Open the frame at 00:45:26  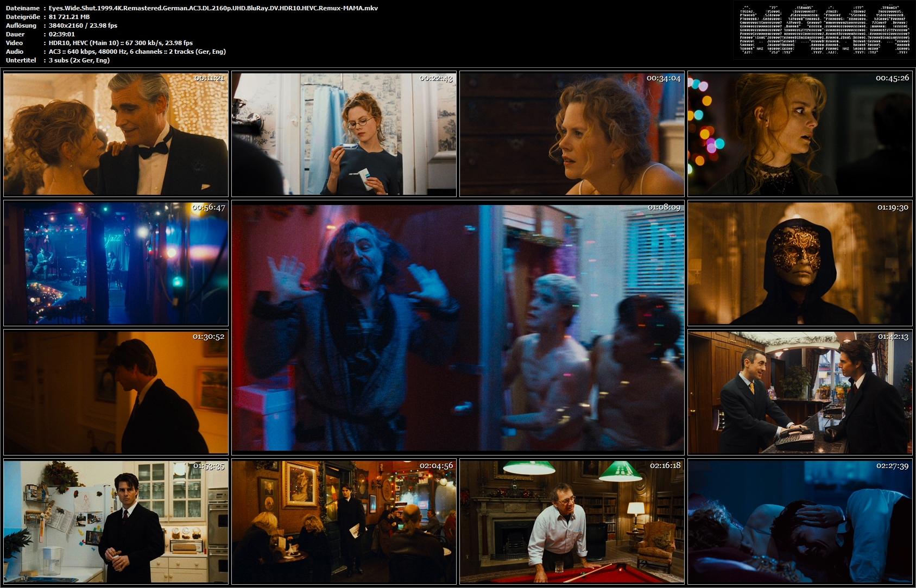pos(800,135)
